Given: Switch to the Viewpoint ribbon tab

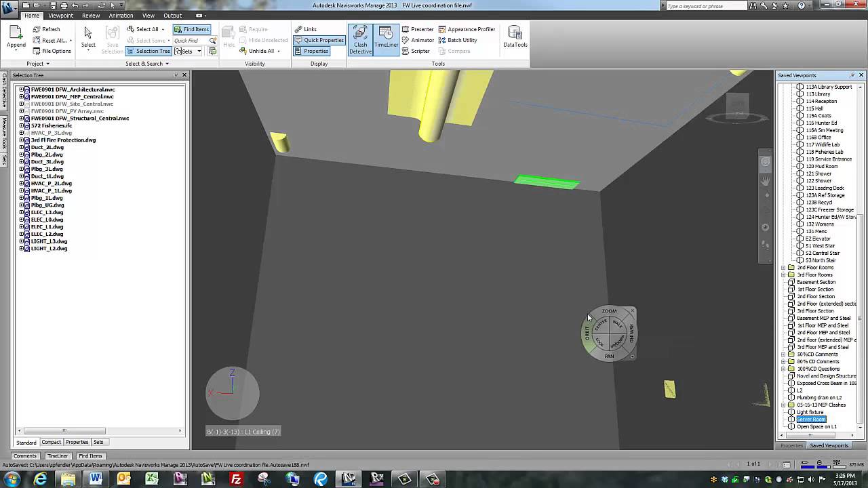Looking at the screenshot, I should point(61,16).
